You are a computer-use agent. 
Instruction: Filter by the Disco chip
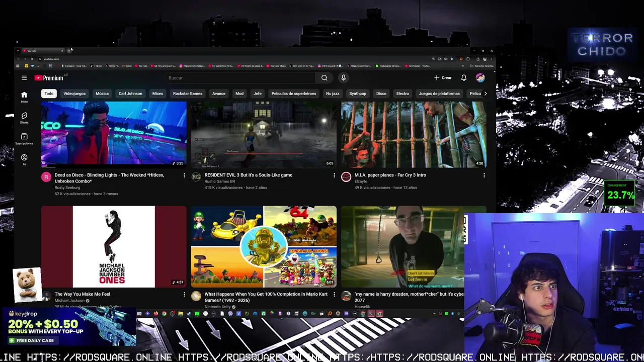click(x=381, y=94)
